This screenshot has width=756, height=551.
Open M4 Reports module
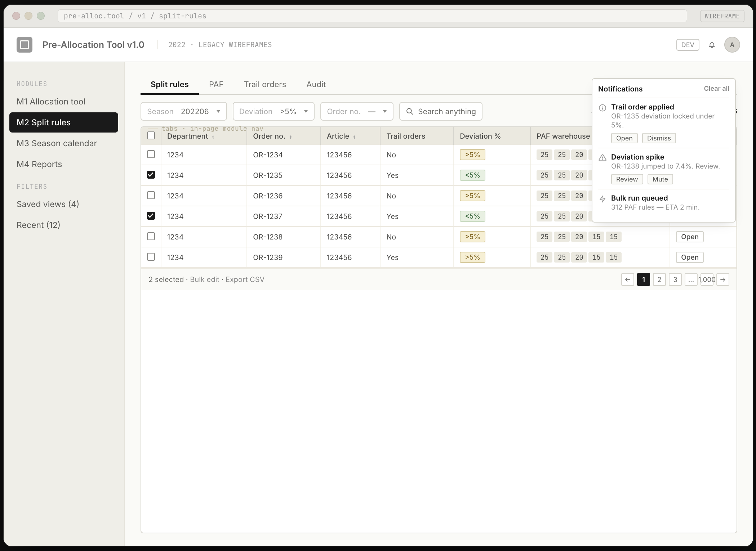[x=64, y=164]
